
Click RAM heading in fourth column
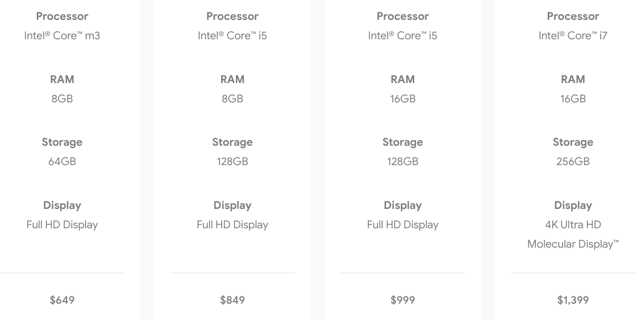(x=573, y=79)
